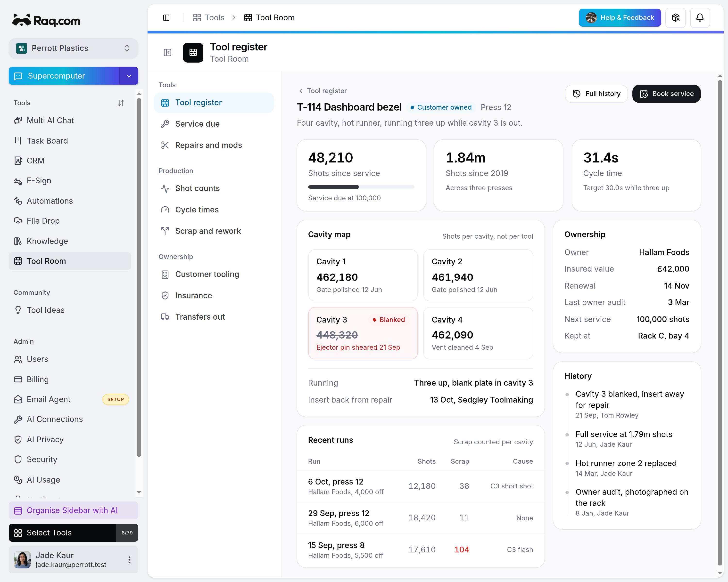Open Jade Kaur account options menu

pyautogui.click(x=129, y=560)
